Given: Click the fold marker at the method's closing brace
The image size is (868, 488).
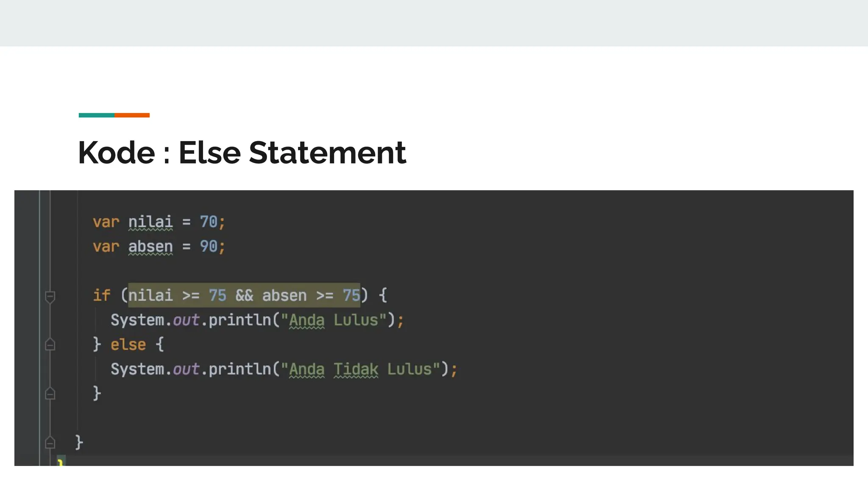Looking at the screenshot, I should pos(50,443).
